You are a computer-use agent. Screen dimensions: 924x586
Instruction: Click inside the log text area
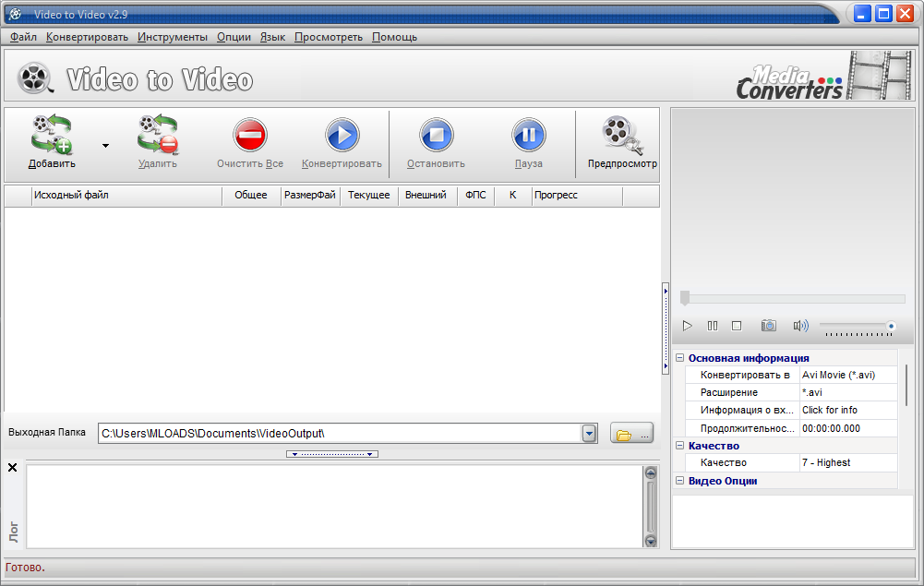pos(335,507)
